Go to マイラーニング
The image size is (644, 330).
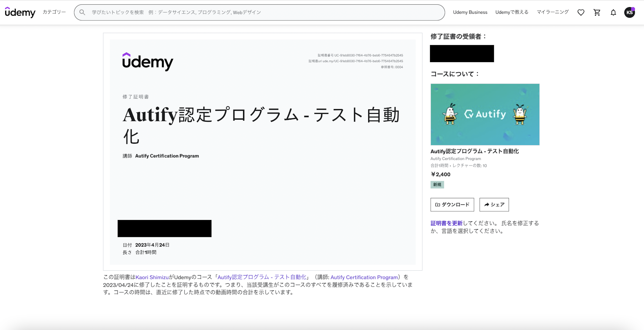(x=553, y=12)
